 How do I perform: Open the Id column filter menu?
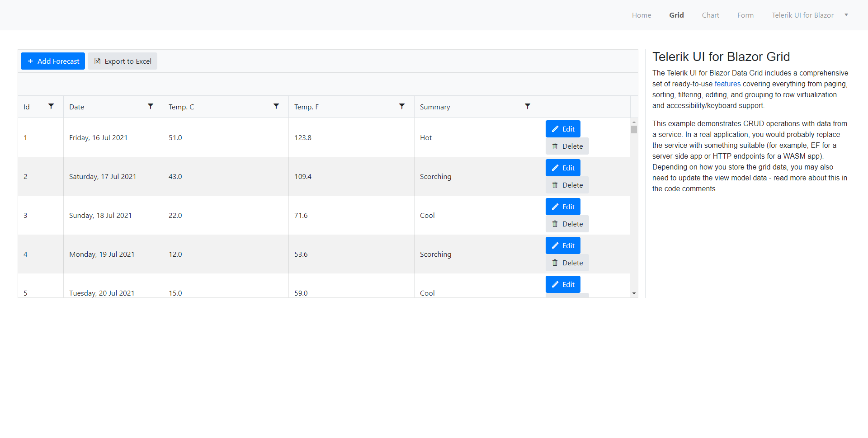coord(51,107)
